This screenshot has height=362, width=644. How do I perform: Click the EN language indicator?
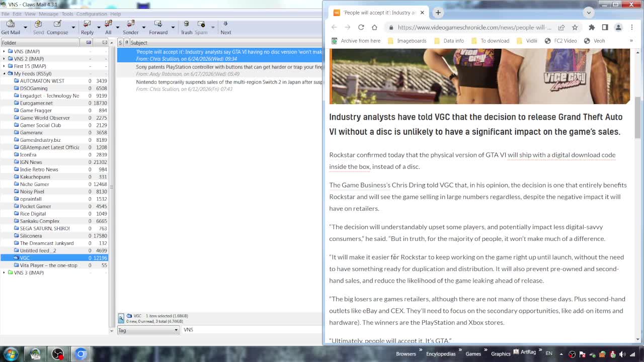tap(549, 354)
